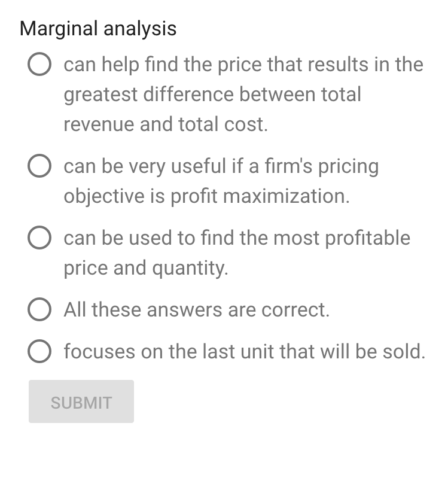Screen dimensions: 448x496
Task: Click the SUBMIT button
Action: click(81, 401)
